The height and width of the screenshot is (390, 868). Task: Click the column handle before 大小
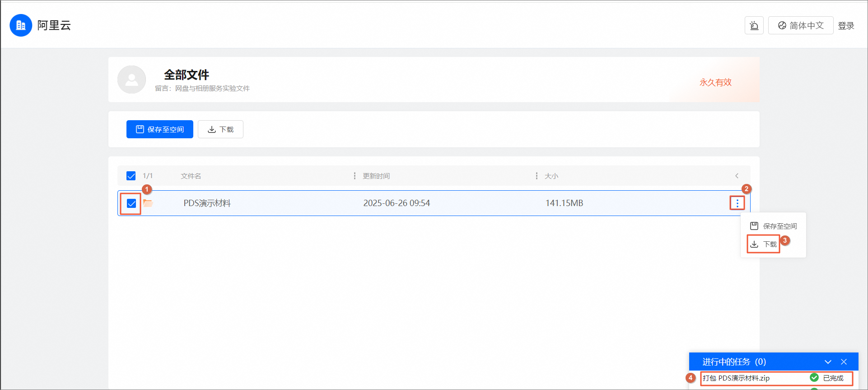[x=537, y=176]
